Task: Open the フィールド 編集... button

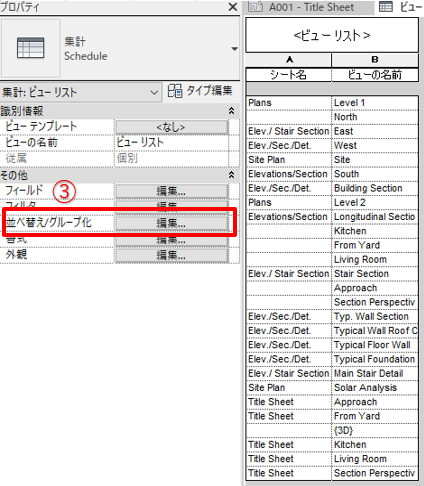Action: tap(172, 191)
